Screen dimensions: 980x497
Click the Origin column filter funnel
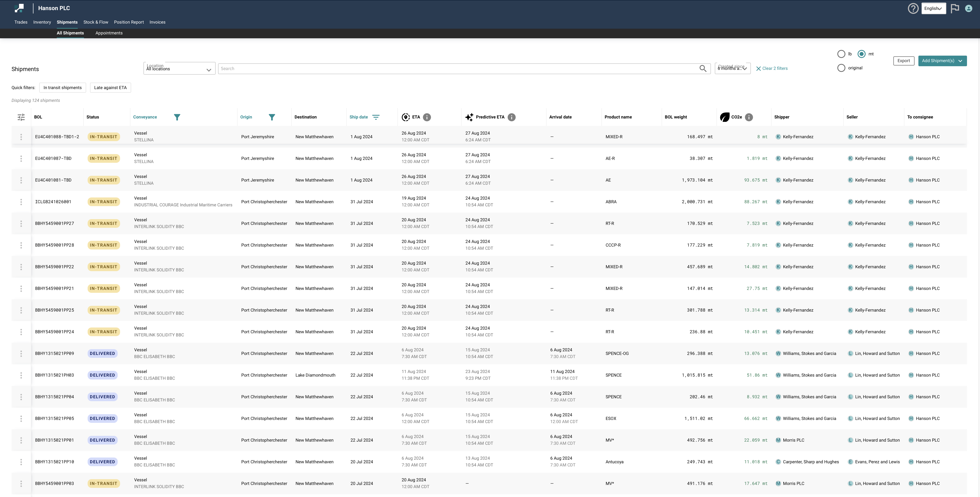click(x=272, y=117)
